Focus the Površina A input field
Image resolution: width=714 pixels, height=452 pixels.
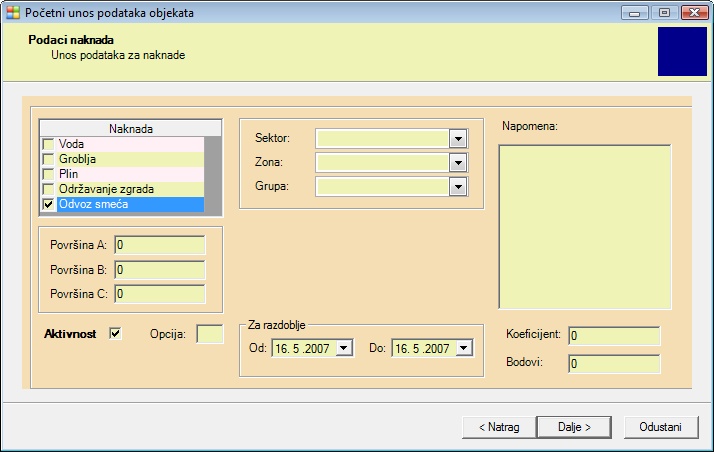coord(160,245)
